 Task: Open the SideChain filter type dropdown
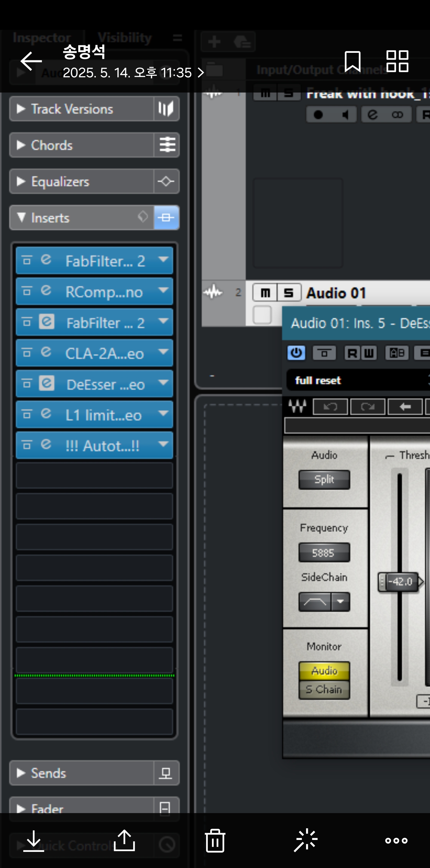(340, 602)
